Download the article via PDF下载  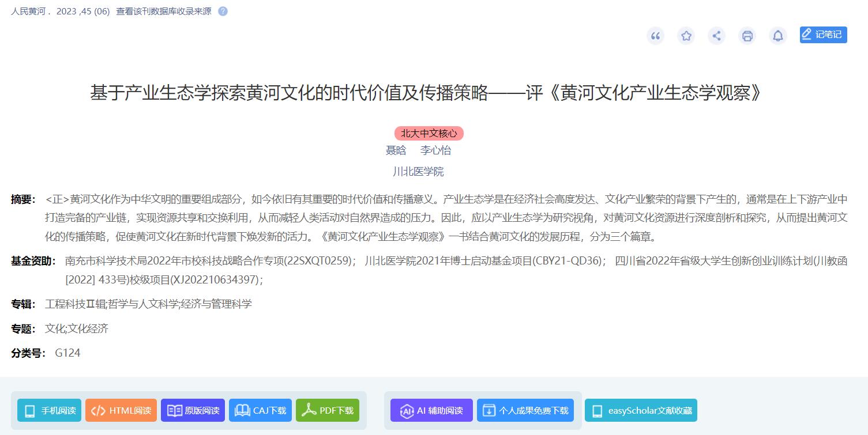tap(328, 410)
